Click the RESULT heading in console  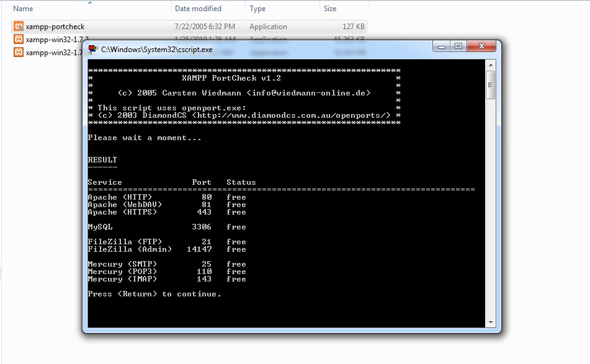pyautogui.click(x=102, y=160)
